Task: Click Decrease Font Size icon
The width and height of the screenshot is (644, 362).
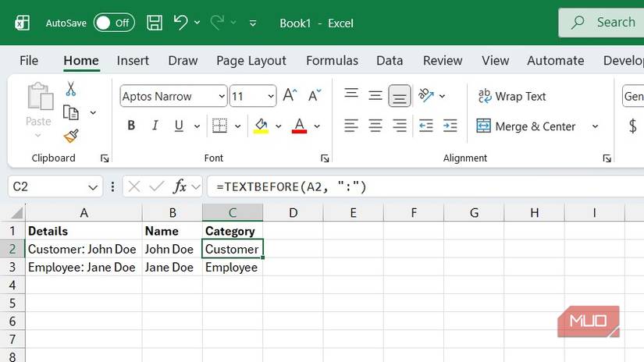Action: click(315, 95)
